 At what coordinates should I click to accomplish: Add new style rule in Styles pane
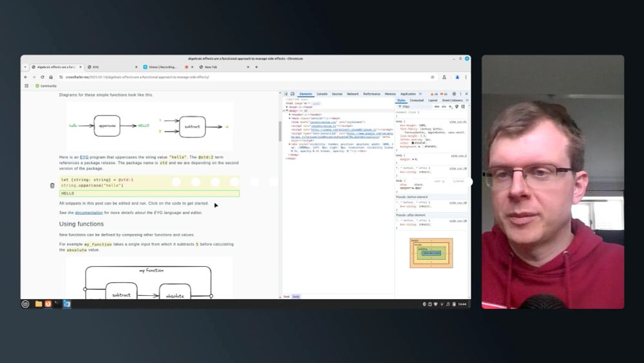pos(450,106)
